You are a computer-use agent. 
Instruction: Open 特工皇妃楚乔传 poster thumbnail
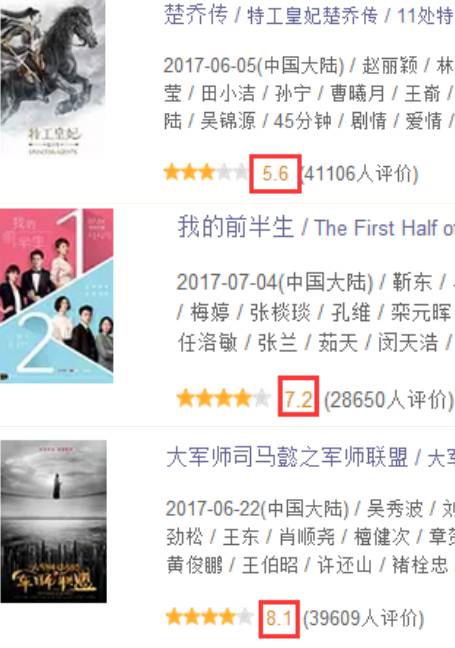[x=52, y=79]
